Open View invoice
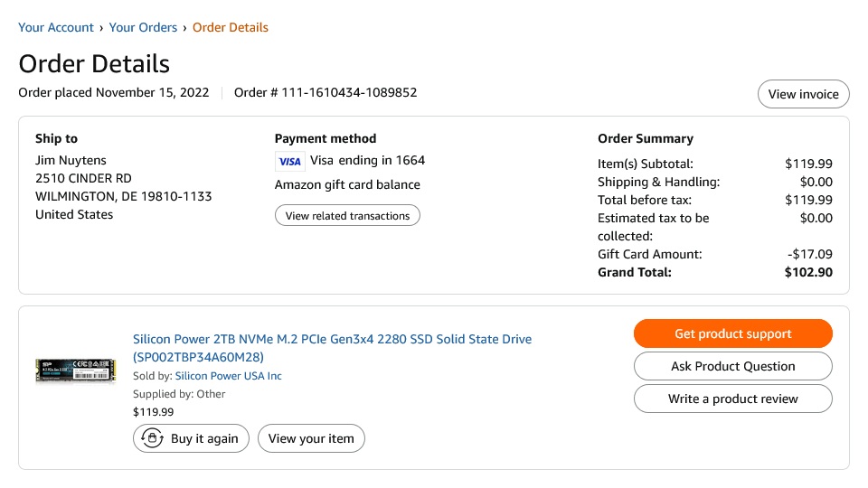 (x=803, y=94)
